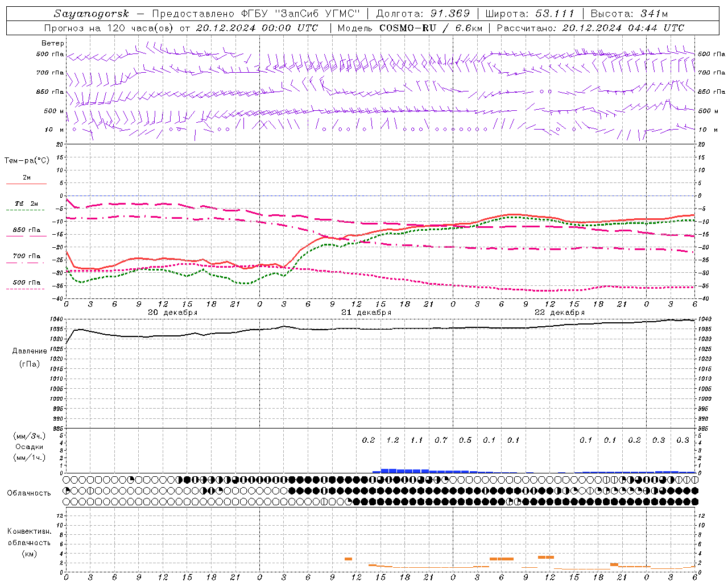Click the 0.7 precipitation amount value
This screenshot has width=728, height=582.
(x=441, y=440)
